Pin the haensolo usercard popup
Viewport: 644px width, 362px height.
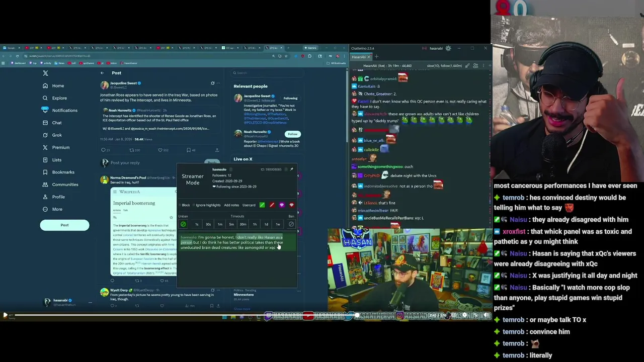click(291, 169)
